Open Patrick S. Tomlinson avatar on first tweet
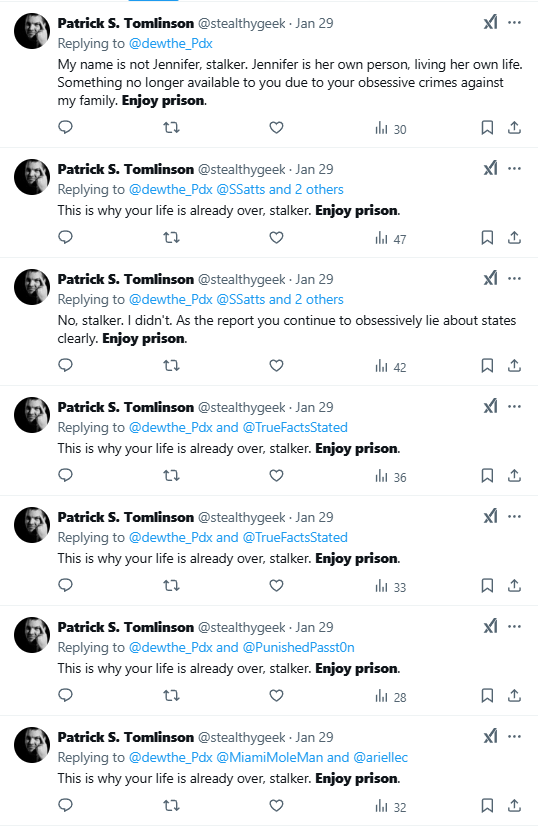Image resolution: width=538 pixels, height=828 pixels. (32, 32)
